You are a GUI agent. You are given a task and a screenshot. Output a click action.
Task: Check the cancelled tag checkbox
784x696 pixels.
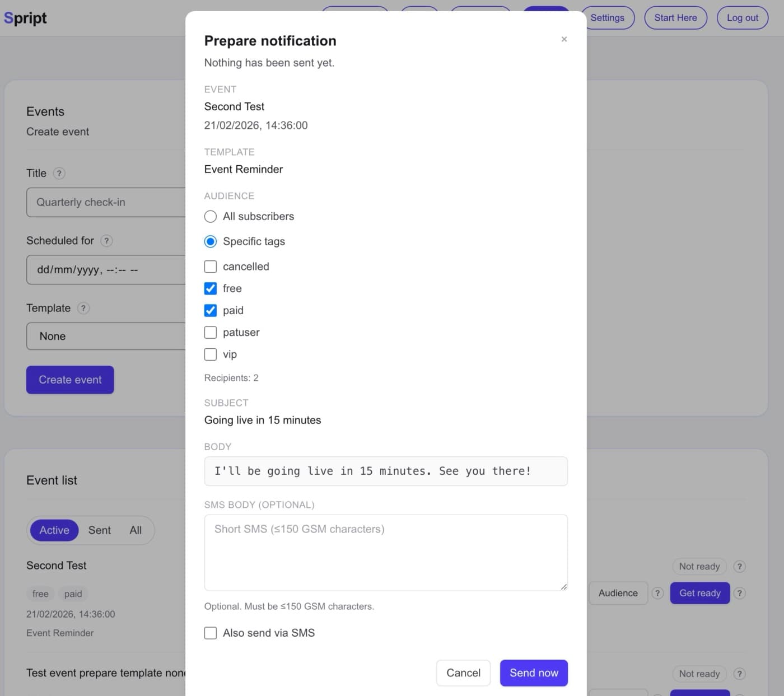pos(211,267)
